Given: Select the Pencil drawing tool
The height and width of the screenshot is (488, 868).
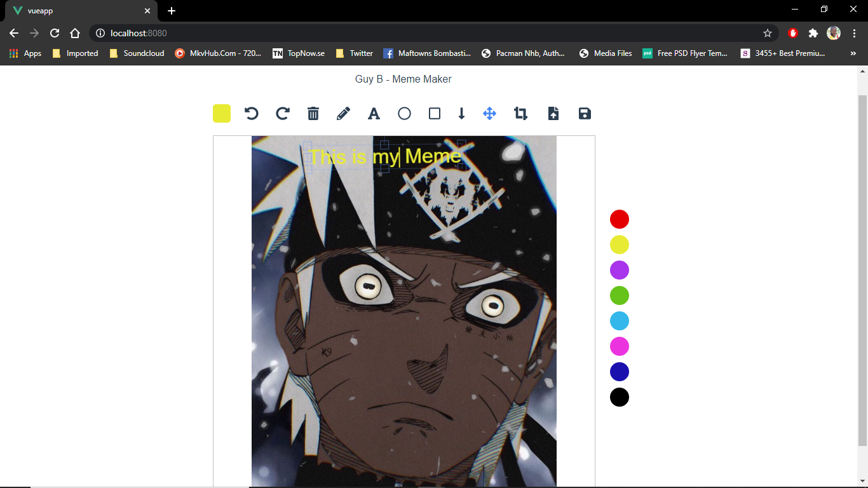Looking at the screenshot, I should (343, 113).
